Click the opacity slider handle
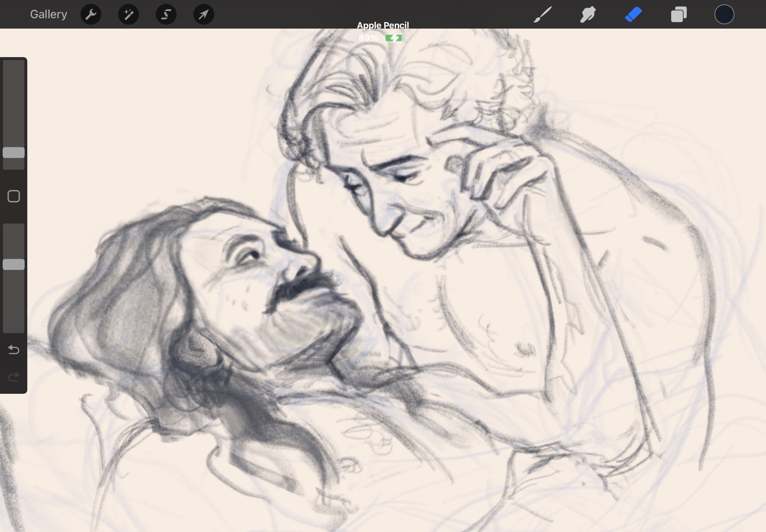Viewport: 766px width, 532px height. click(14, 264)
